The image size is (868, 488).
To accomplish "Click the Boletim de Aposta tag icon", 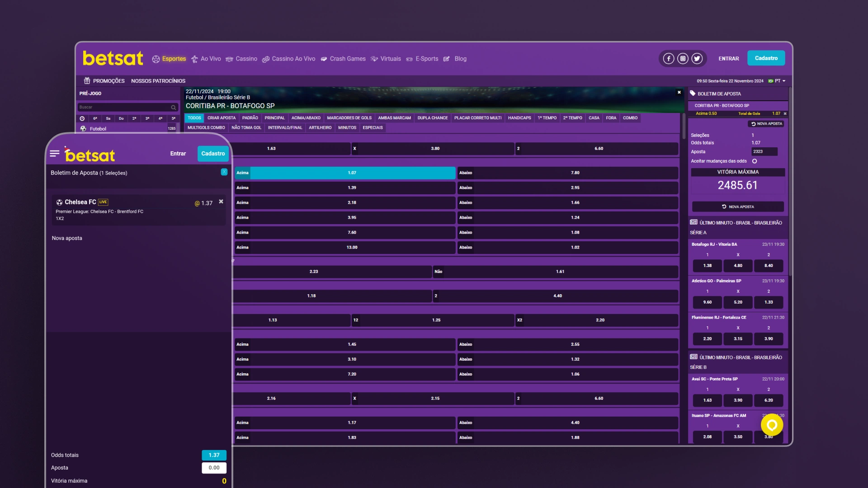I will (693, 94).
